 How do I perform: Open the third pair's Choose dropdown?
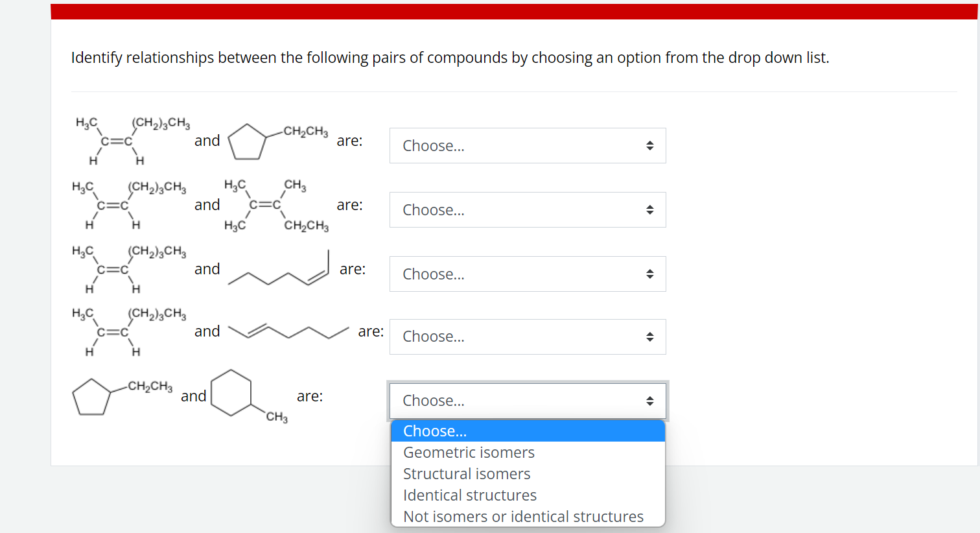[528, 274]
